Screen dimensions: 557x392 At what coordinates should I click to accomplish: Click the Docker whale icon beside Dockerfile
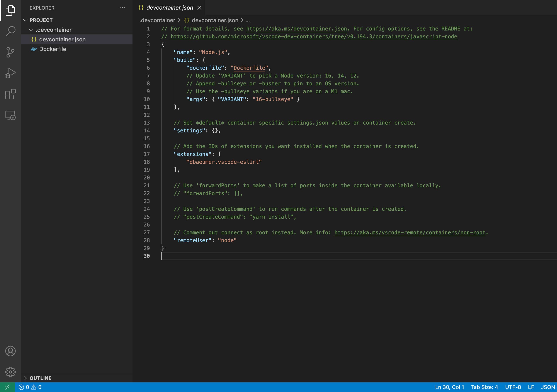(34, 49)
